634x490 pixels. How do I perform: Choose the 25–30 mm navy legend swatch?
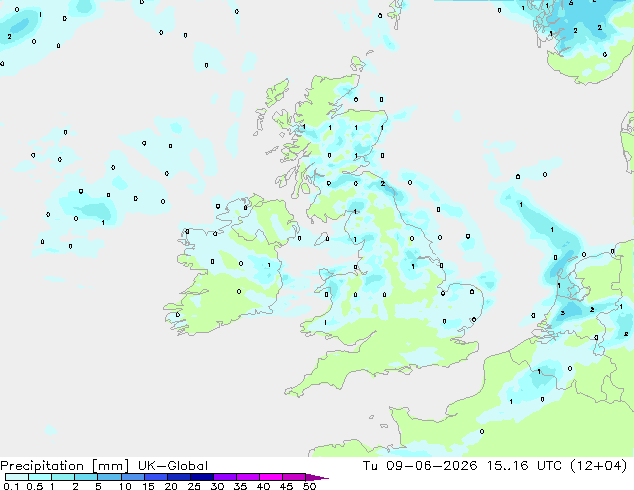pos(202,477)
